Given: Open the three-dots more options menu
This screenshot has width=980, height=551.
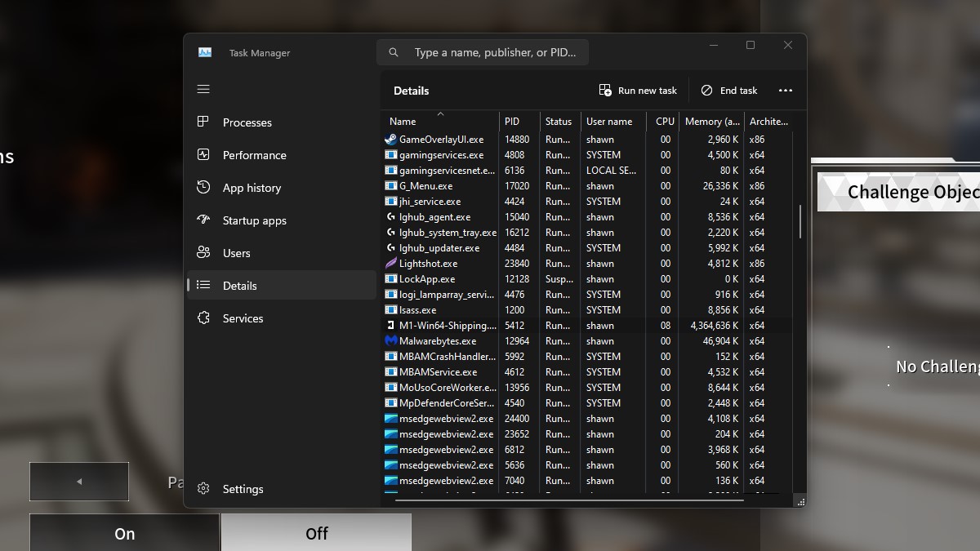Looking at the screenshot, I should point(786,91).
